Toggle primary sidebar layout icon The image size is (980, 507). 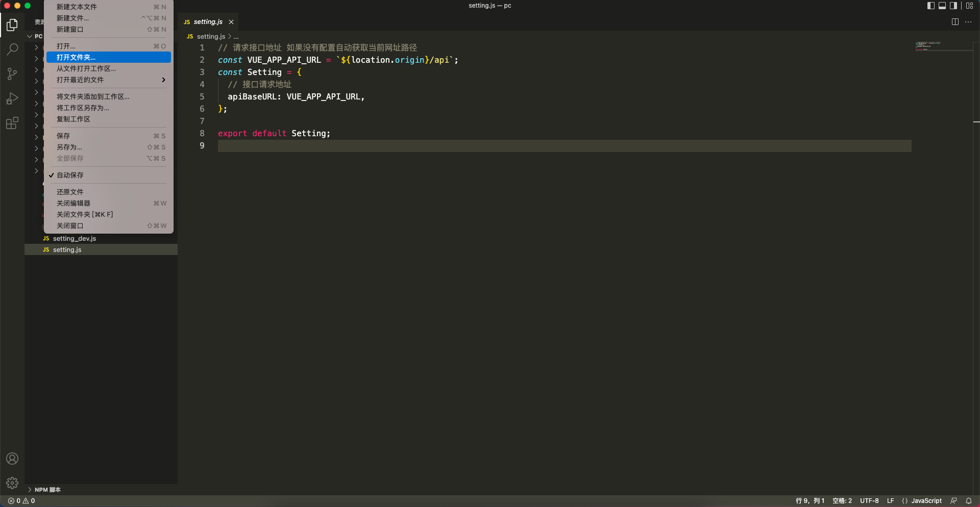coord(931,6)
